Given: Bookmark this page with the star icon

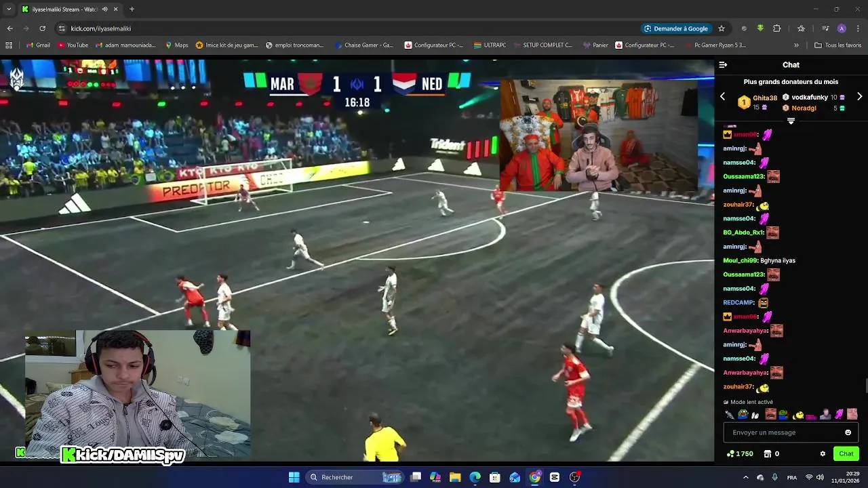Looking at the screenshot, I should coord(722,28).
